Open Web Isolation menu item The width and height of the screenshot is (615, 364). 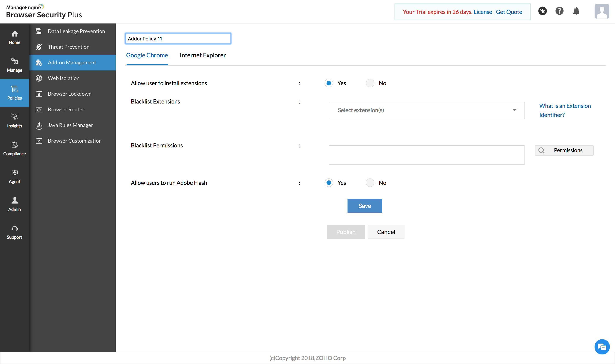[x=72, y=78]
